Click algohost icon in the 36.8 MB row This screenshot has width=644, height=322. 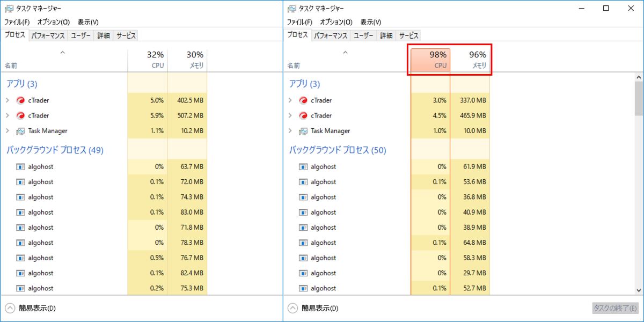coord(303,197)
